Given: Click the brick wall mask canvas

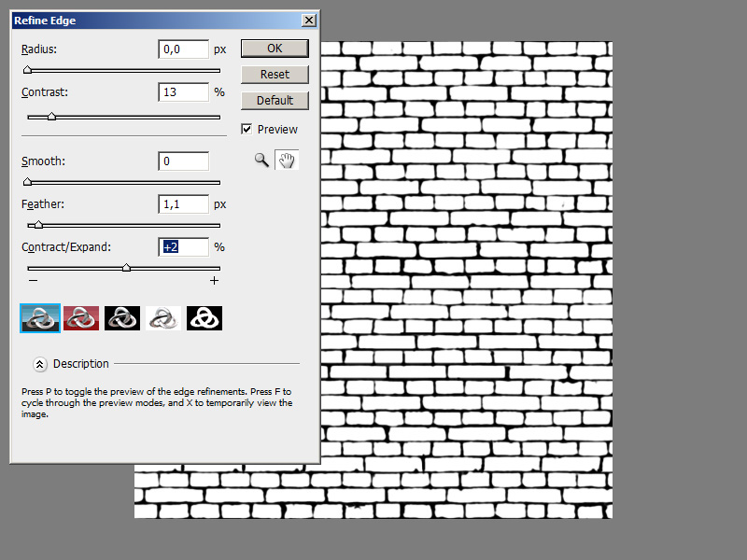Looking at the screenshot, I should coord(467,280).
